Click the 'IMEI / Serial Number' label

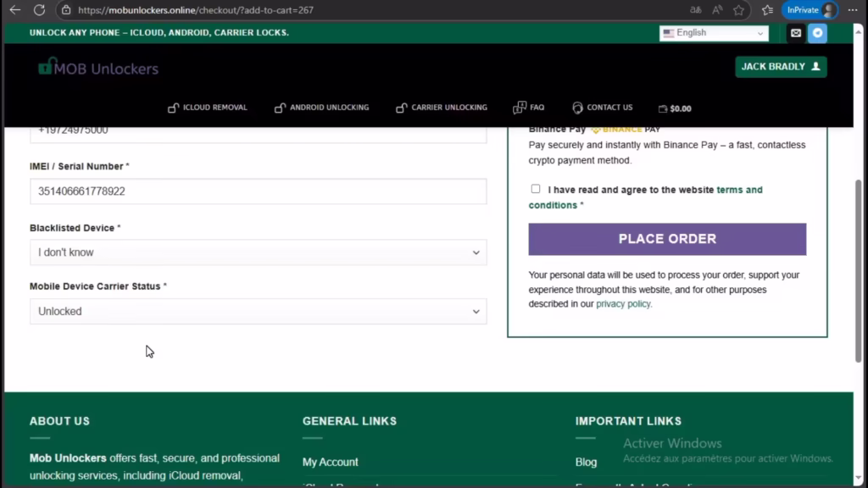79,167
